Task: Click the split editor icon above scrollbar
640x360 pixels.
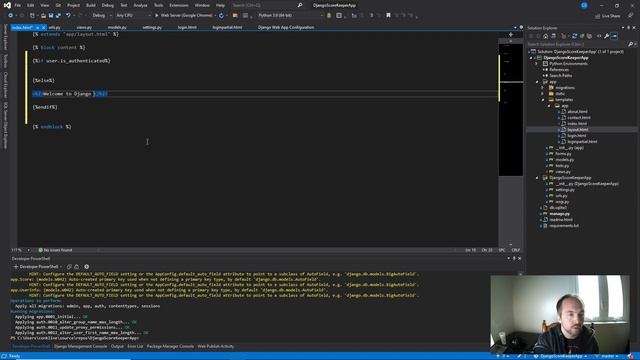Action: (x=511, y=35)
